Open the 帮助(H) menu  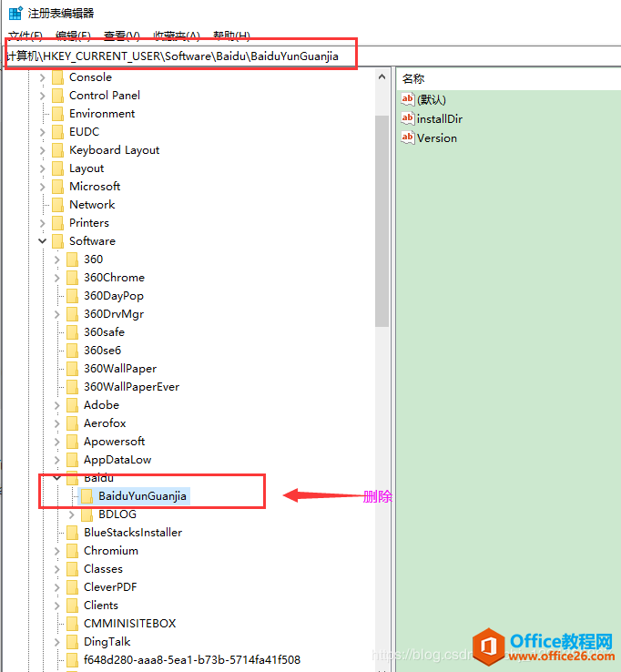[x=231, y=36]
